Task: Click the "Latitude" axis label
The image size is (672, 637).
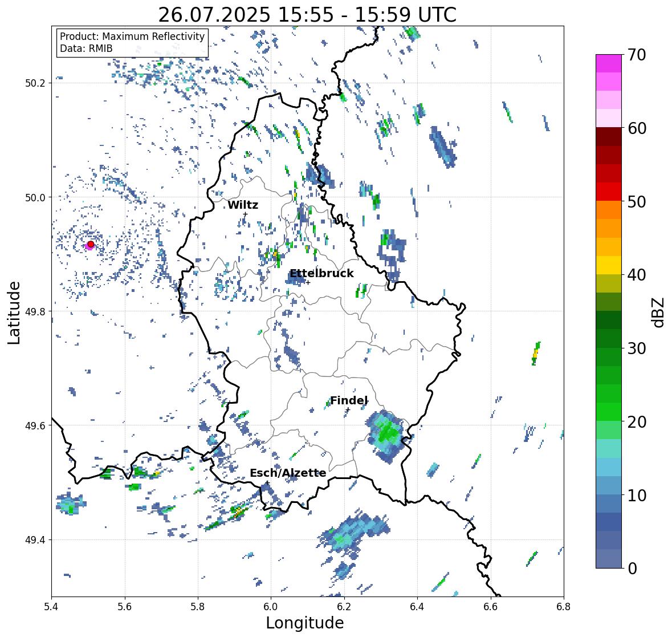Action: 14,313
